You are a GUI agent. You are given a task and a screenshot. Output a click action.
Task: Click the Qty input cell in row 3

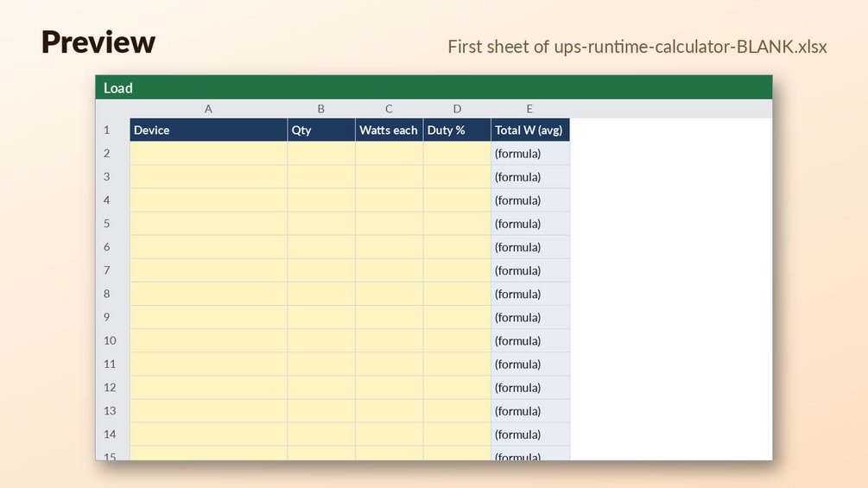[x=321, y=177]
